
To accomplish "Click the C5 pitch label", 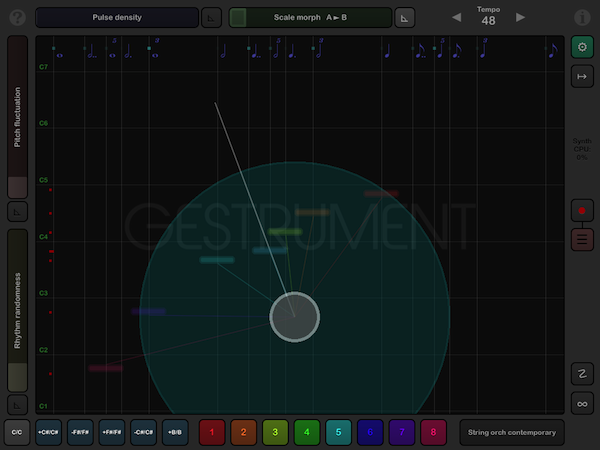I will pyautogui.click(x=44, y=180).
